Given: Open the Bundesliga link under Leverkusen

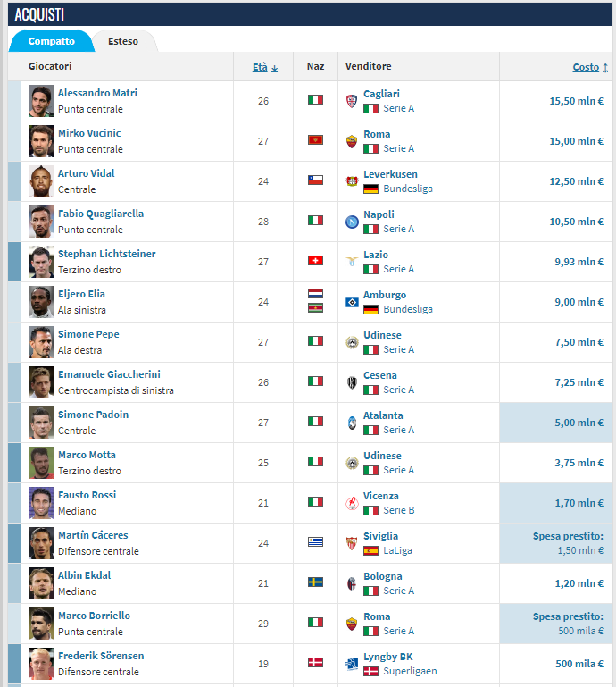Looking at the screenshot, I should [x=407, y=189].
